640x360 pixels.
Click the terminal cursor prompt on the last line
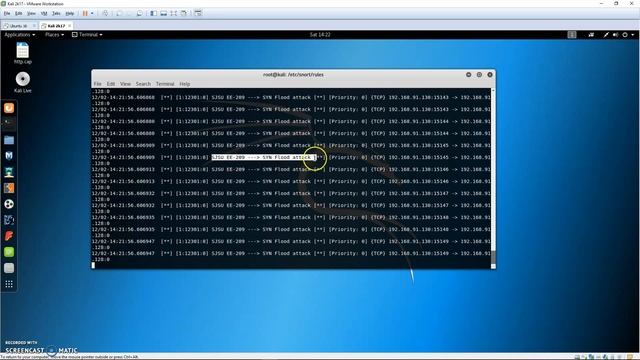click(93, 265)
